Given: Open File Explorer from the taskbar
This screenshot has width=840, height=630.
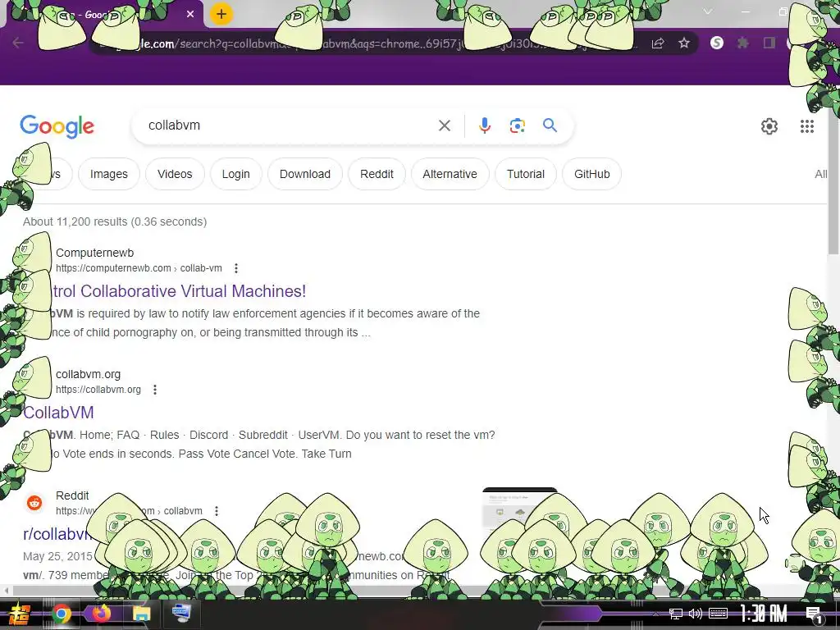Looking at the screenshot, I should pos(141,614).
